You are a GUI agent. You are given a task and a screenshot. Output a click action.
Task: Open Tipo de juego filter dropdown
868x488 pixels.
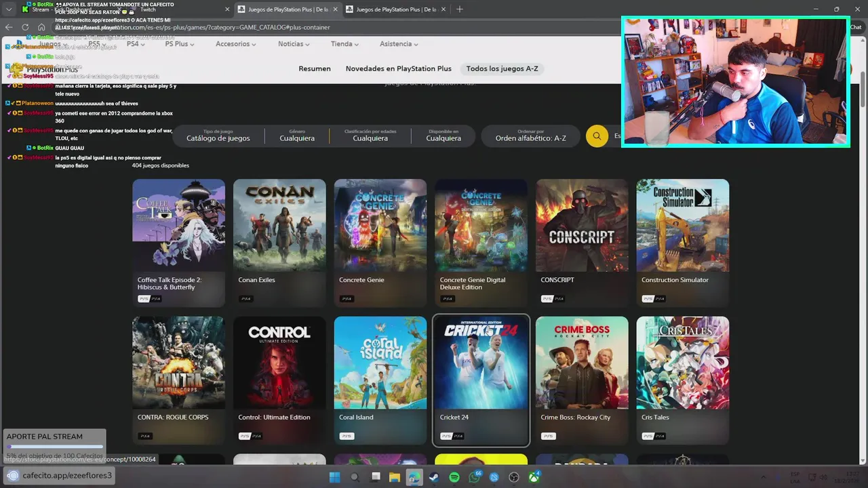pyautogui.click(x=218, y=136)
